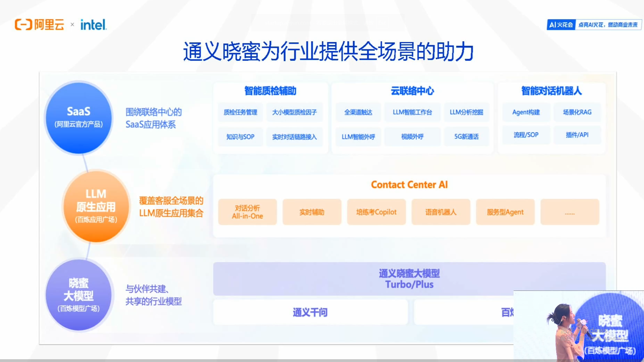Switch to the 智能质检辅助 section

[270, 91]
